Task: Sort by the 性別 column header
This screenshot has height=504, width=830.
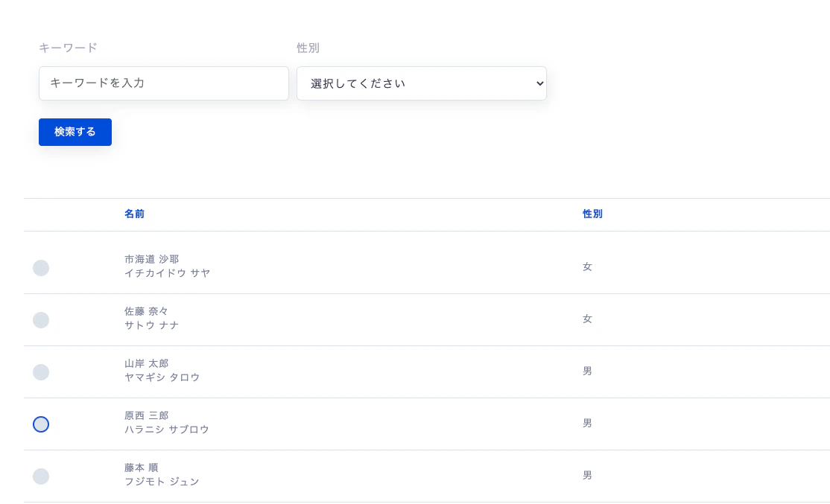Action: (x=592, y=214)
